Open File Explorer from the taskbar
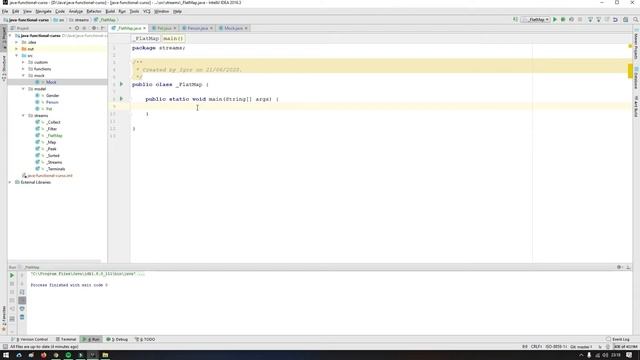 pyautogui.click(x=105, y=355)
